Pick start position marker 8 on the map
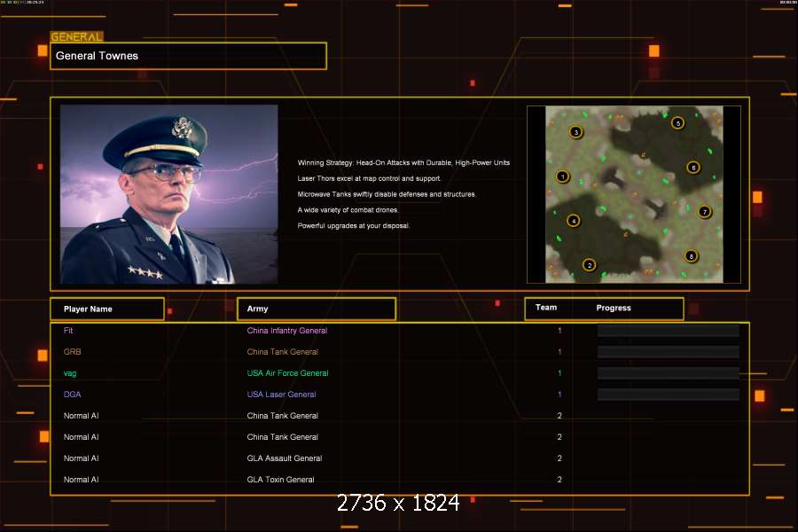Viewport: 798px width, 532px height. pyautogui.click(x=691, y=256)
